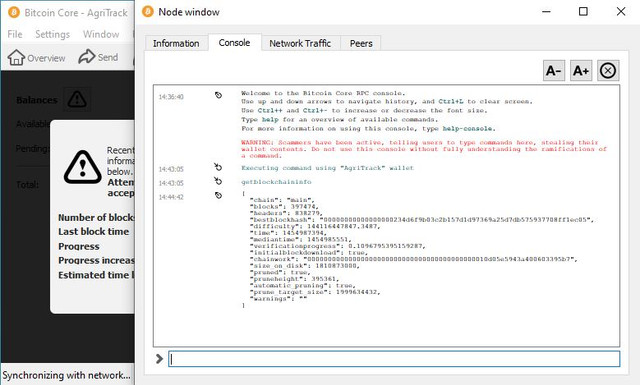Screen dimensions: 640x385
Task: Click the Executing command using AgriTrack text
Action: click(x=327, y=168)
